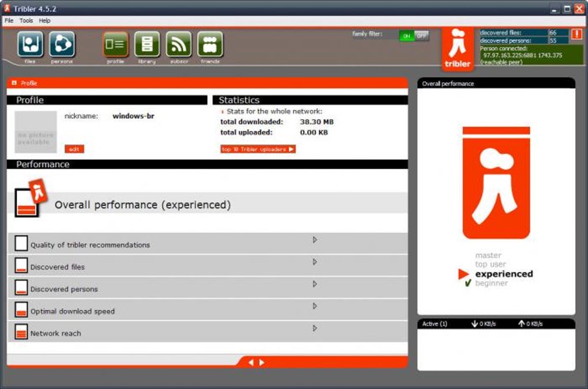Image resolution: width=588 pixels, height=389 pixels.
Task: Click the Network reach level icon
Action: click(21, 332)
